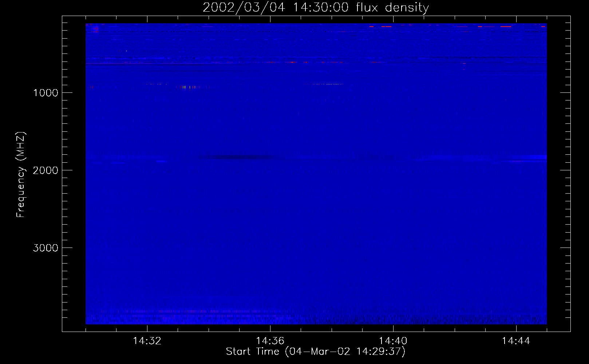589x364 pixels.
Task: Select the 3000 frequency axis label
Action: coord(46,248)
